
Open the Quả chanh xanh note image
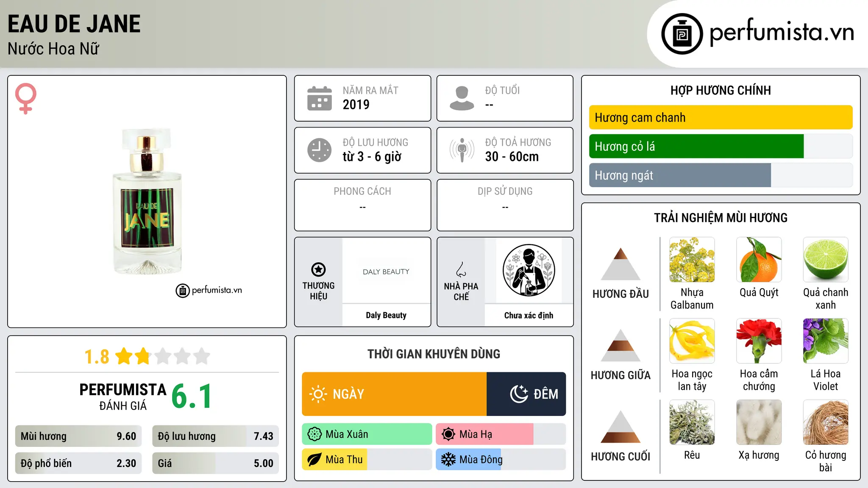coord(826,260)
